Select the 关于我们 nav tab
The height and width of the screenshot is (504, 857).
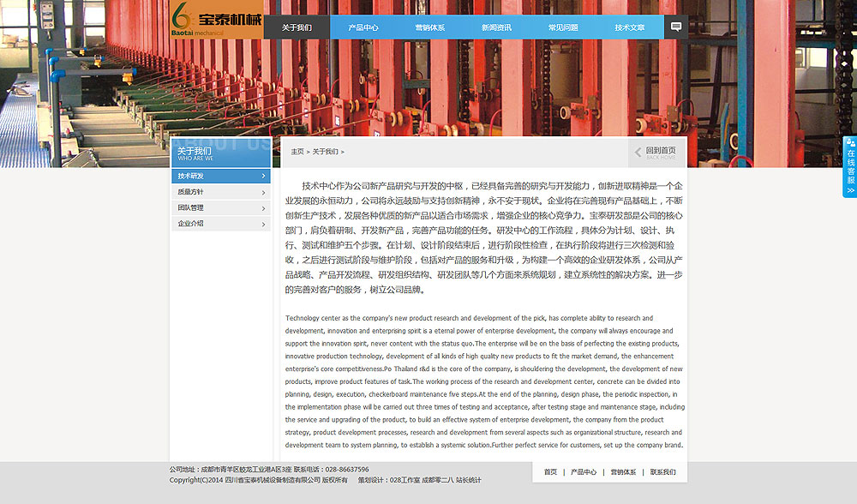297,27
